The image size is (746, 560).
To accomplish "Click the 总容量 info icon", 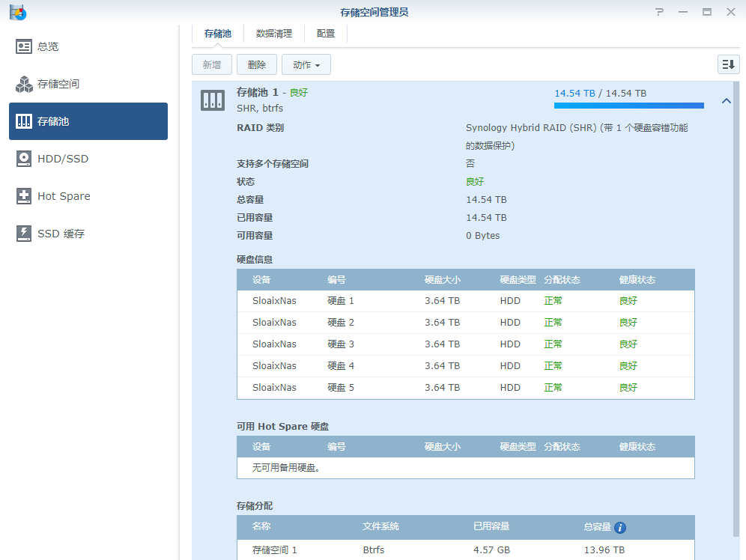I will coord(619,527).
